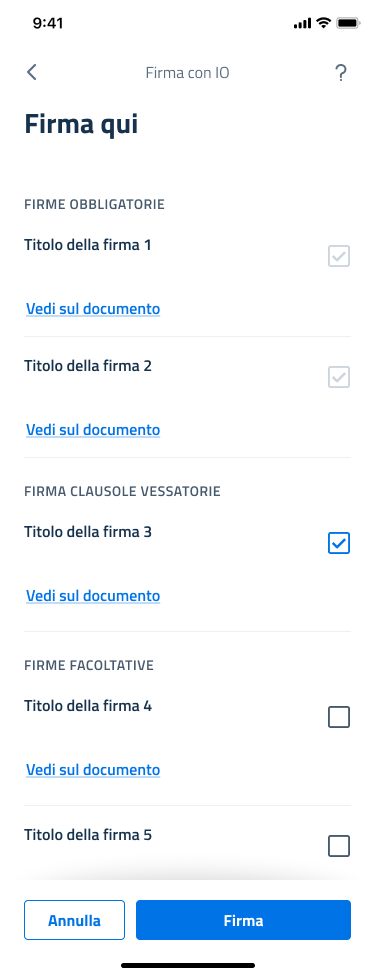The width and height of the screenshot is (375, 977).
Task: Open help via question mark icon
Action: [x=340, y=73]
